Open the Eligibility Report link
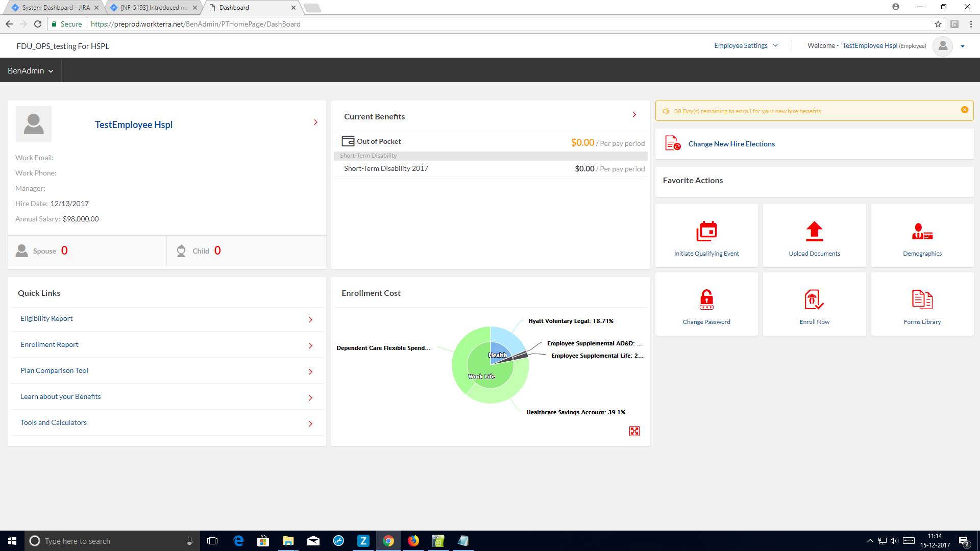Viewport: 980px width, 551px height. pos(46,318)
